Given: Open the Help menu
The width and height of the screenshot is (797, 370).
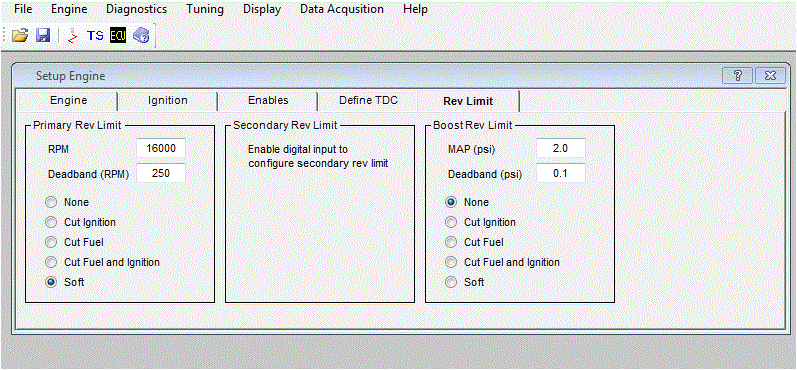Looking at the screenshot, I should click(x=415, y=9).
